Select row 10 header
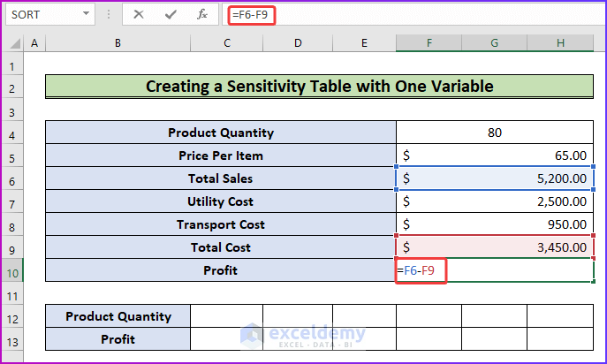 tap(13, 270)
